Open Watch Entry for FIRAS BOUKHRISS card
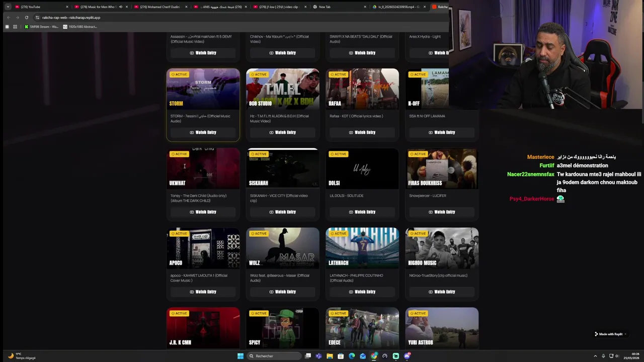 click(442, 212)
